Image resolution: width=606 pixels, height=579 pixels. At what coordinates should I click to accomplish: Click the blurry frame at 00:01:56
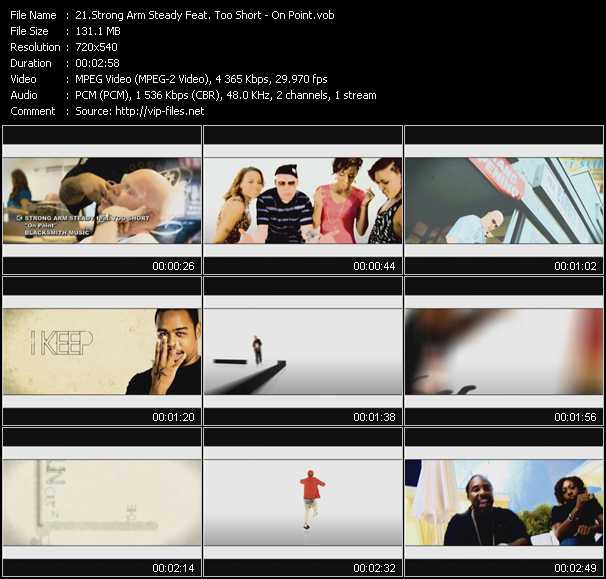pos(504,351)
